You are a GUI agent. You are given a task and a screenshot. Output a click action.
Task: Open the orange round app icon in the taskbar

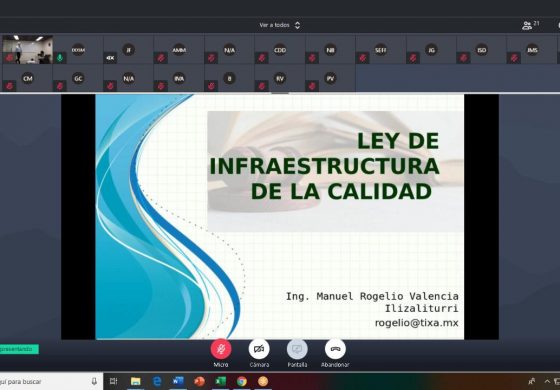point(263,381)
